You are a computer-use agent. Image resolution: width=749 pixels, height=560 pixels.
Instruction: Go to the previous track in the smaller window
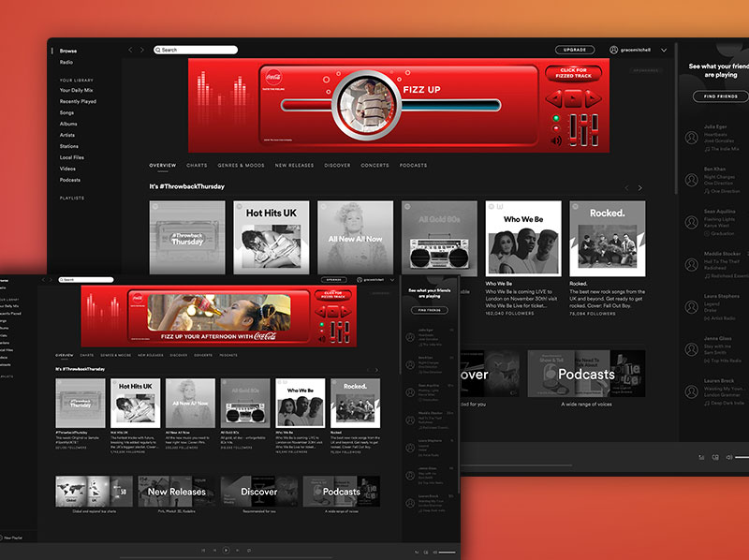(x=214, y=551)
